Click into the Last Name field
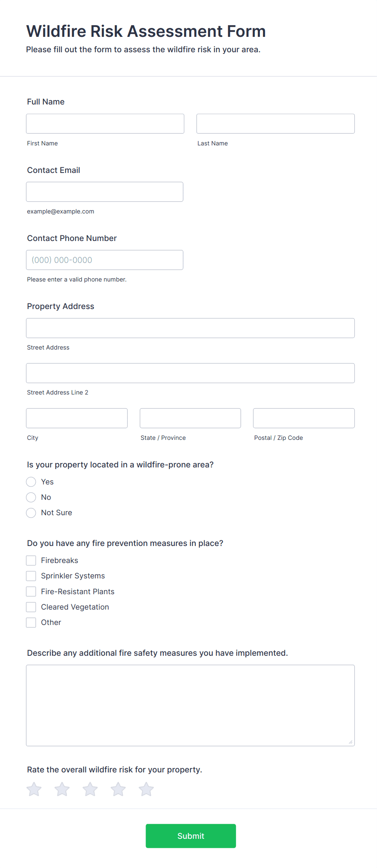 pos(275,124)
